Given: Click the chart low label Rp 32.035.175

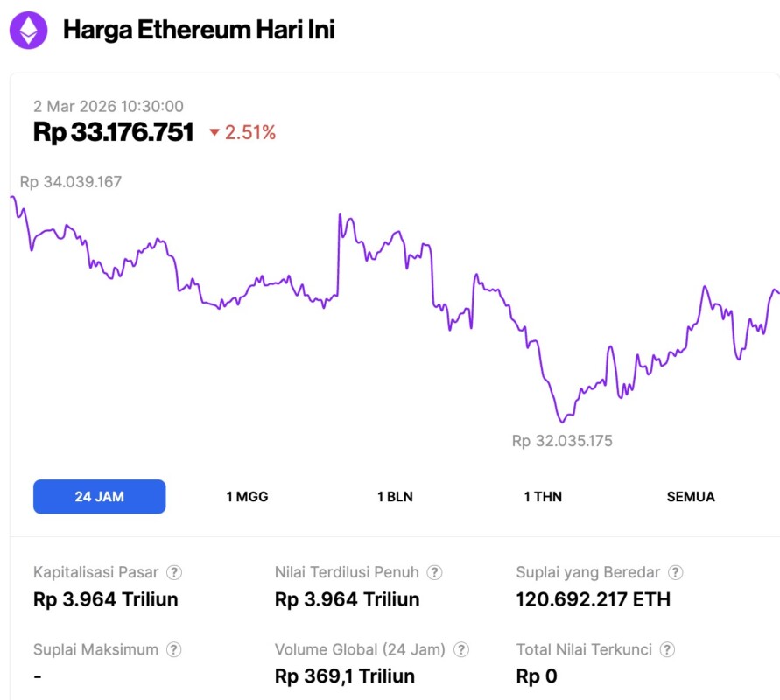Looking at the screenshot, I should (562, 441).
